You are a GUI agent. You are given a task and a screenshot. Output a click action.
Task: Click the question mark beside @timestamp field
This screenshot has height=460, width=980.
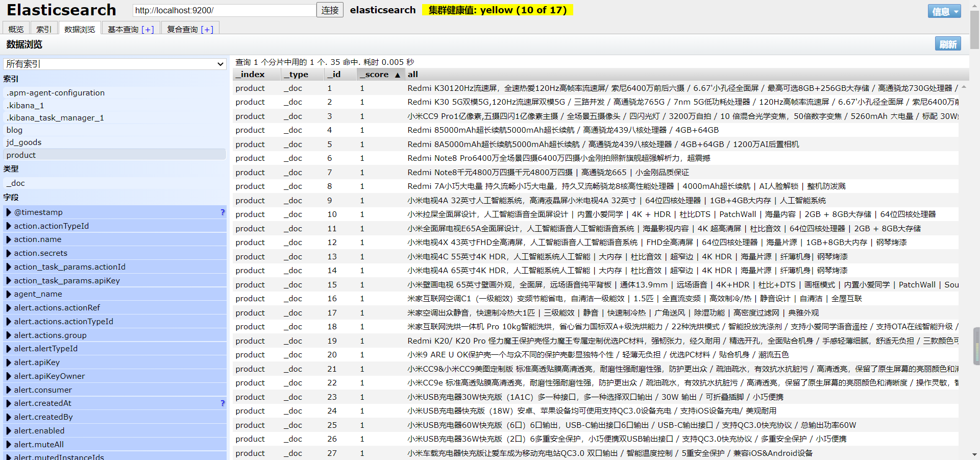[x=222, y=212]
